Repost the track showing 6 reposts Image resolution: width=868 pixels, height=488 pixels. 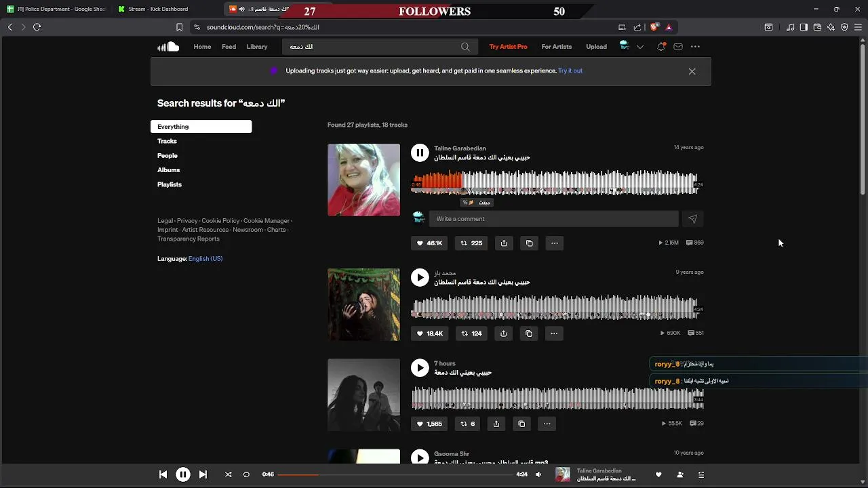(467, 424)
